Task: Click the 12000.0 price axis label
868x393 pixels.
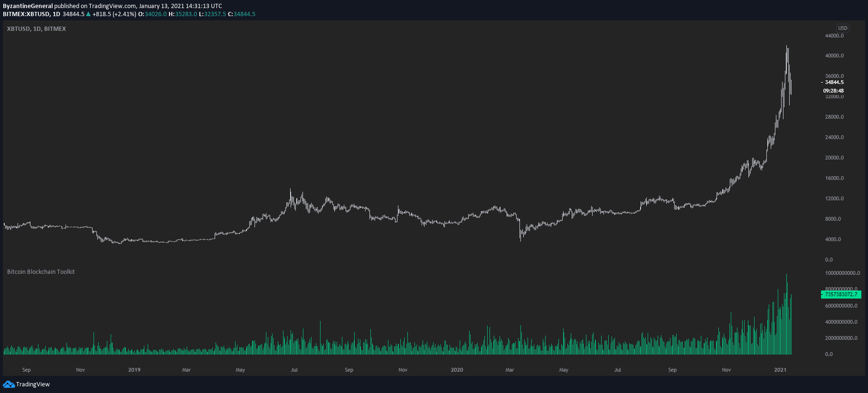Action: [x=834, y=198]
